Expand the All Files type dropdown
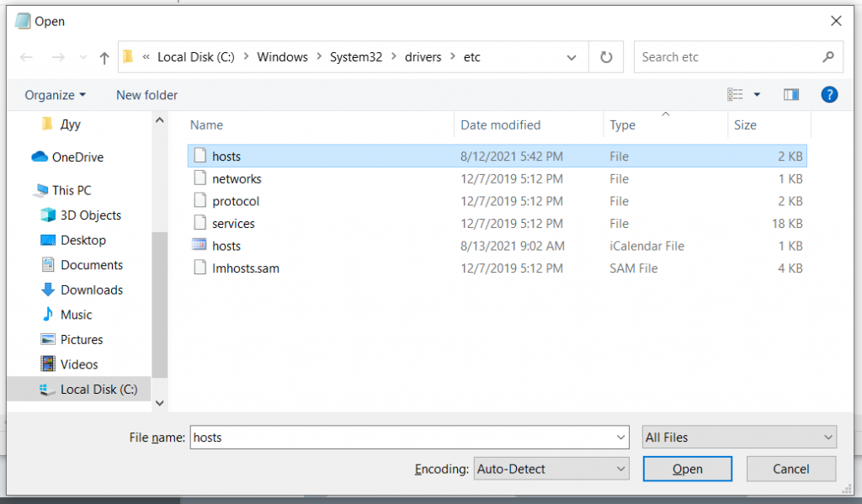This screenshot has height=504, width=862. click(738, 438)
